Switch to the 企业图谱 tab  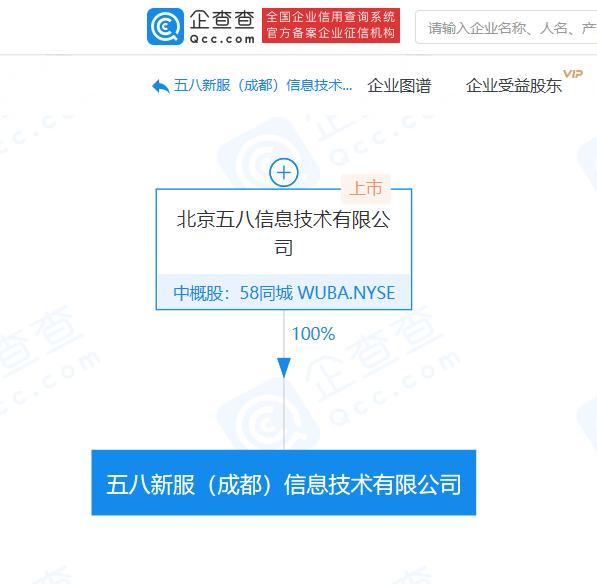coord(399,86)
